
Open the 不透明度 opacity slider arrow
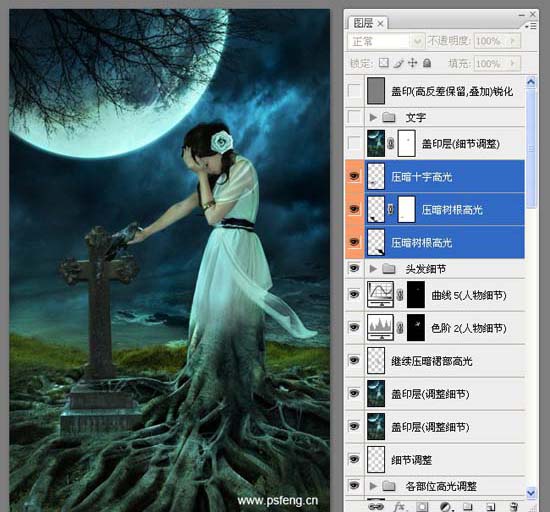pos(513,41)
